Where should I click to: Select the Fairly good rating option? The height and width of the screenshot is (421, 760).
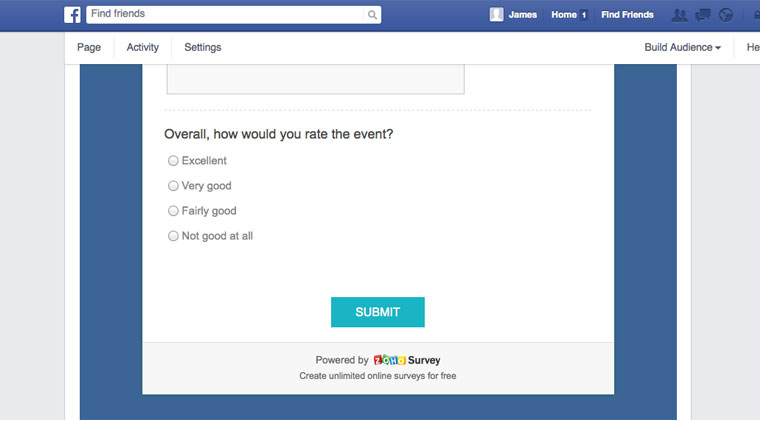point(173,211)
